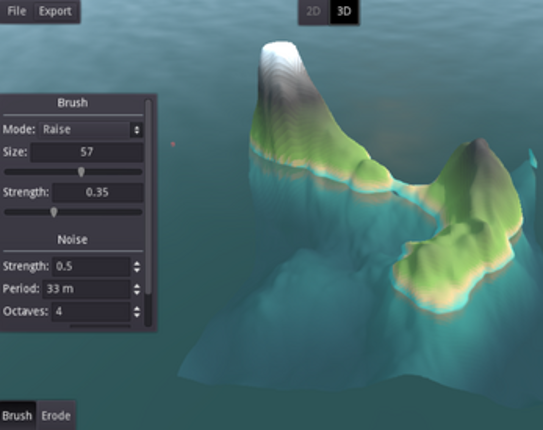Click the "Brush" section heading
This screenshot has width=543, height=430.
pyautogui.click(x=72, y=103)
